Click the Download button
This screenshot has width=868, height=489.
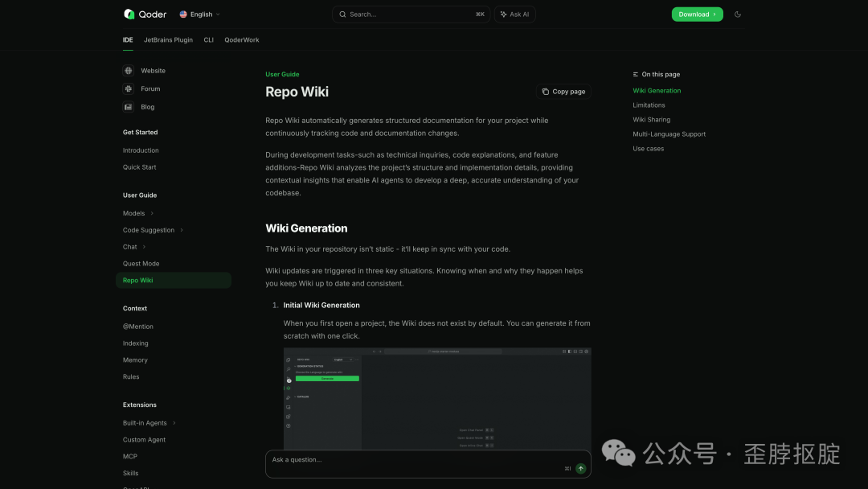coord(697,14)
